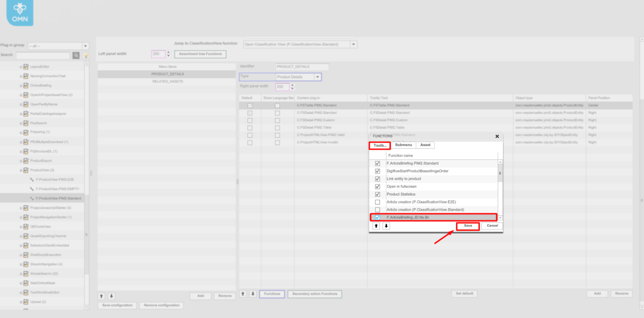
Task: Switch to the Asset tab
Action: (x=425, y=145)
